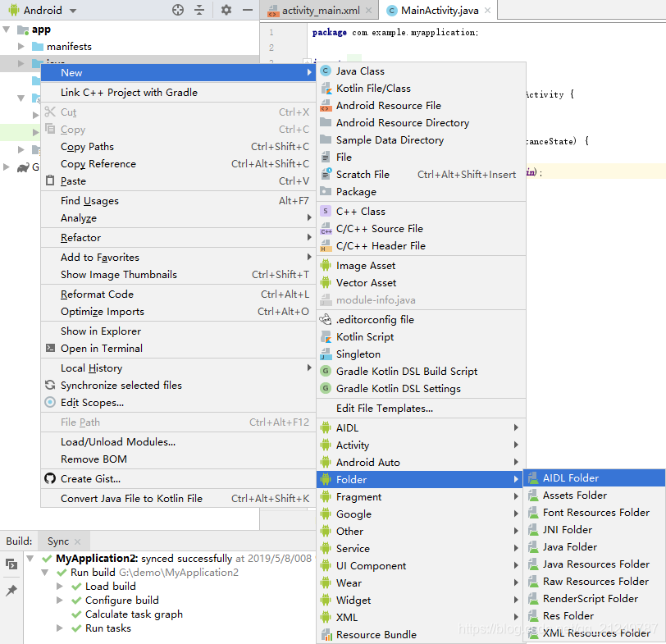Choose Edit File Templates...
Screen dimensions: 666x644
tap(421, 409)
